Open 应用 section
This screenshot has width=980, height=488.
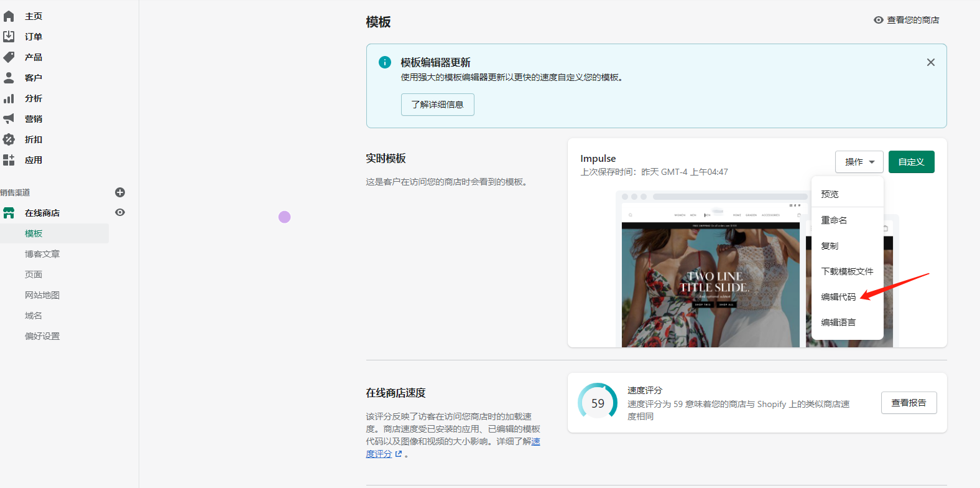[34, 160]
